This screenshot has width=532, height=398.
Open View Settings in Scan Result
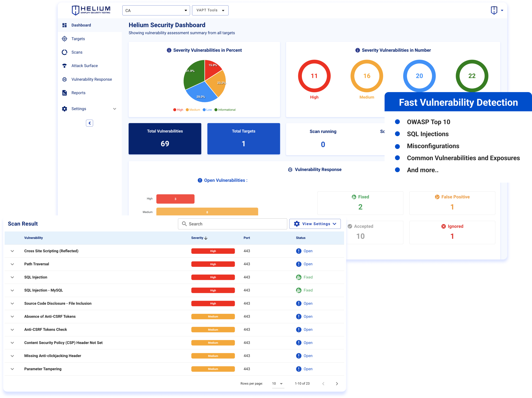coord(315,224)
